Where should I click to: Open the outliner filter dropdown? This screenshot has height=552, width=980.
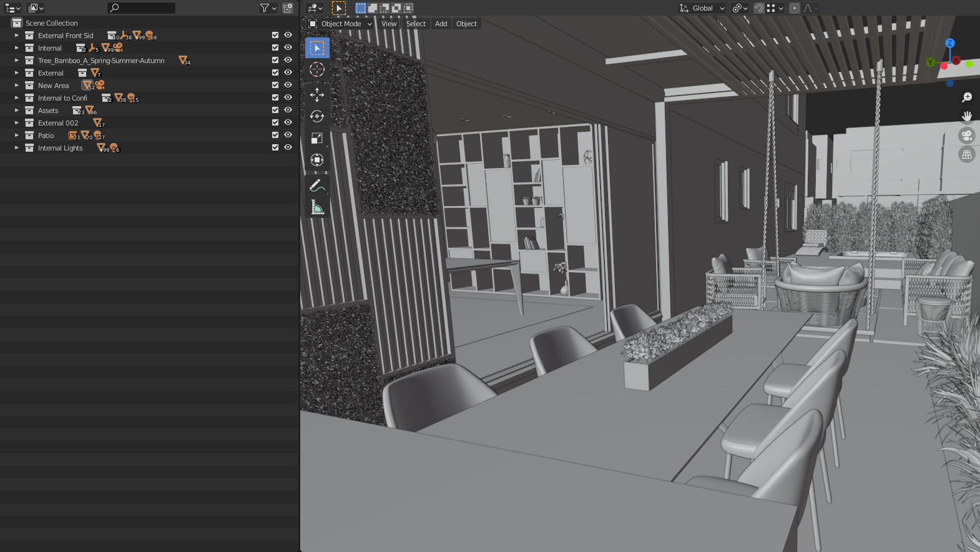click(268, 8)
